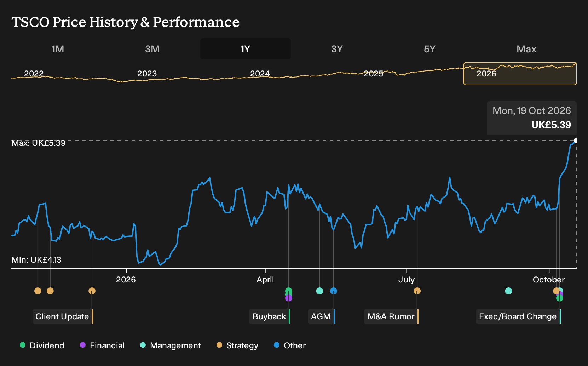
Task: Toggle Dividend events in the legend
Action: 42,345
